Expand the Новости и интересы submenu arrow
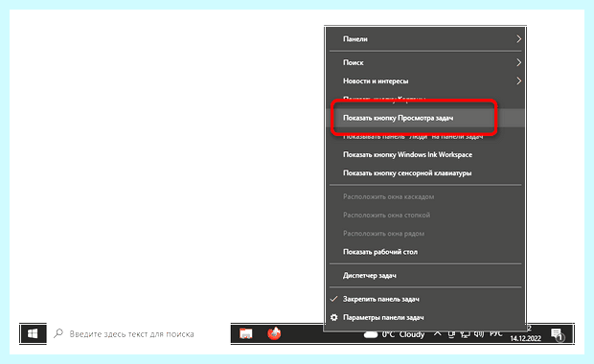 (518, 81)
